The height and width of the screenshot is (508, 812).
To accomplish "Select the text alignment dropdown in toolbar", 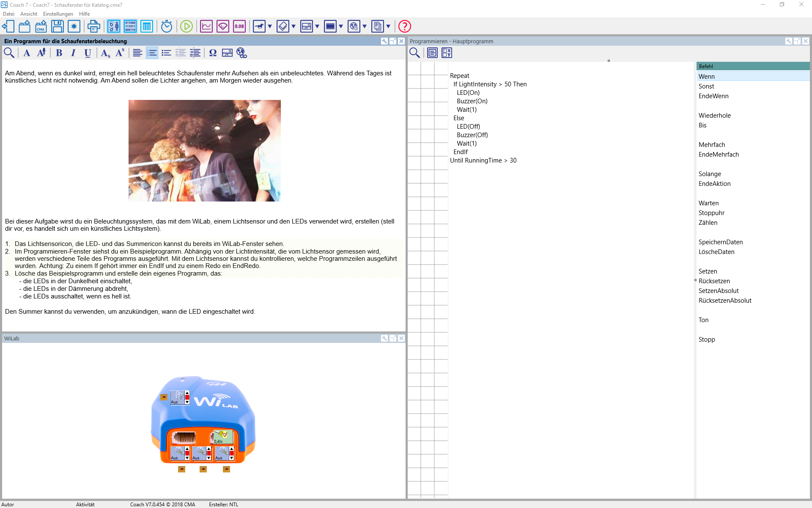I will pos(136,53).
